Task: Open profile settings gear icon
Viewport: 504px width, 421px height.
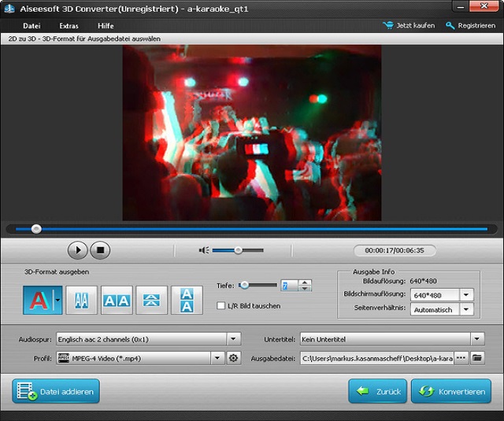Action: [x=233, y=358]
